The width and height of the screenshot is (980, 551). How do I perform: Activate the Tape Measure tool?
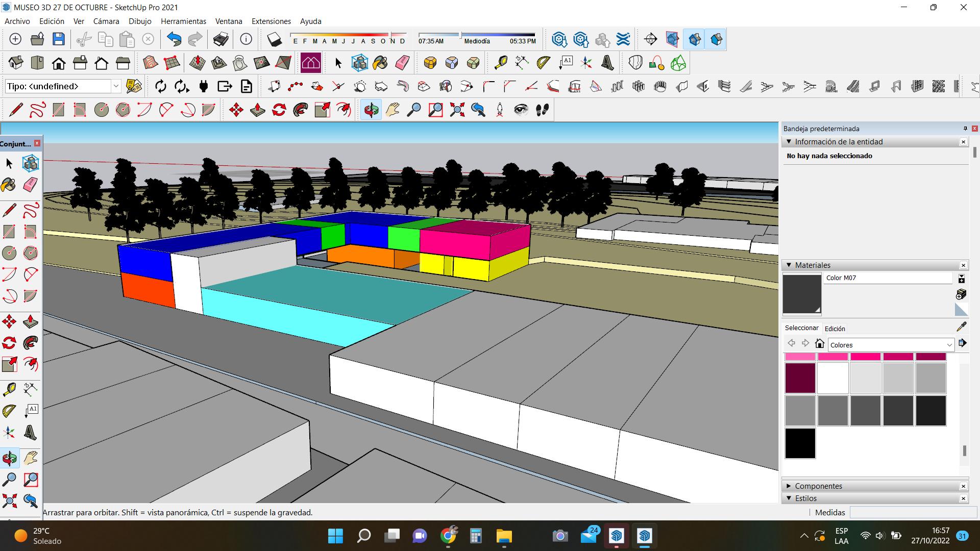point(501,63)
